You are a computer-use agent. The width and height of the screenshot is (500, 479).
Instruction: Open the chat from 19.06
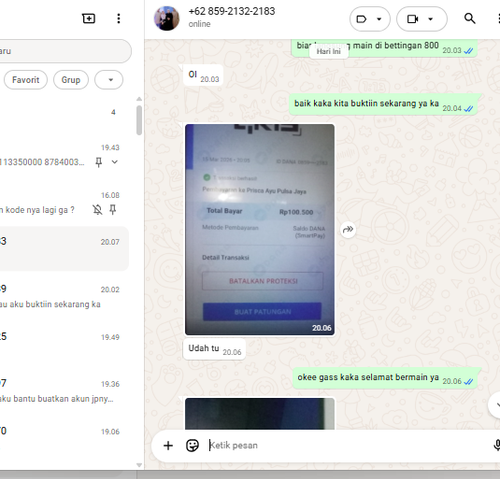[64, 438]
